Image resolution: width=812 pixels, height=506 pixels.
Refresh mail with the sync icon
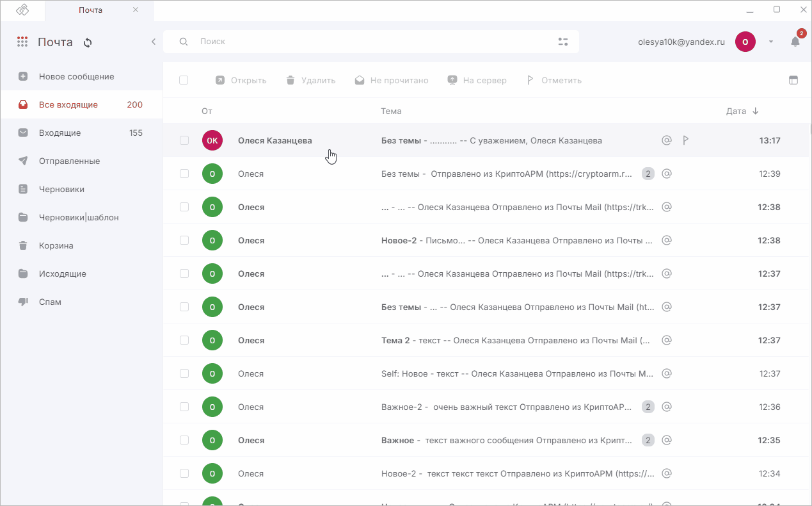[x=88, y=42]
